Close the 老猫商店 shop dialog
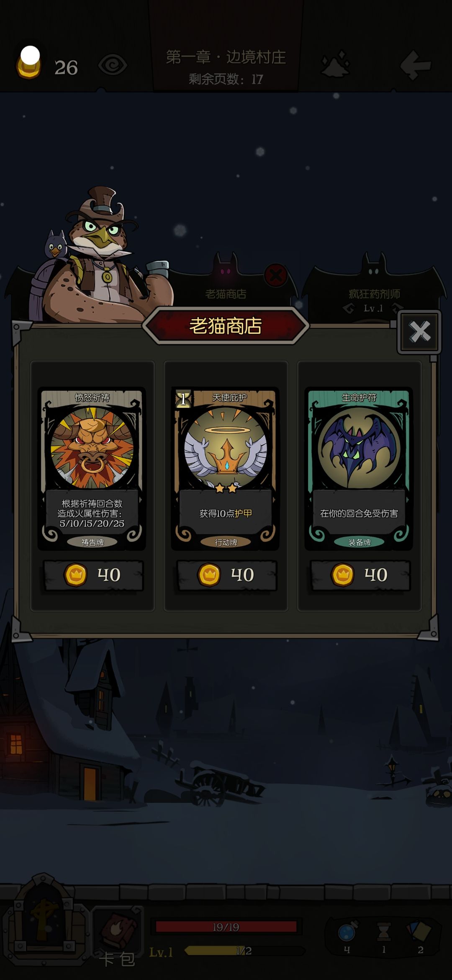The width and height of the screenshot is (452, 980). [419, 332]
